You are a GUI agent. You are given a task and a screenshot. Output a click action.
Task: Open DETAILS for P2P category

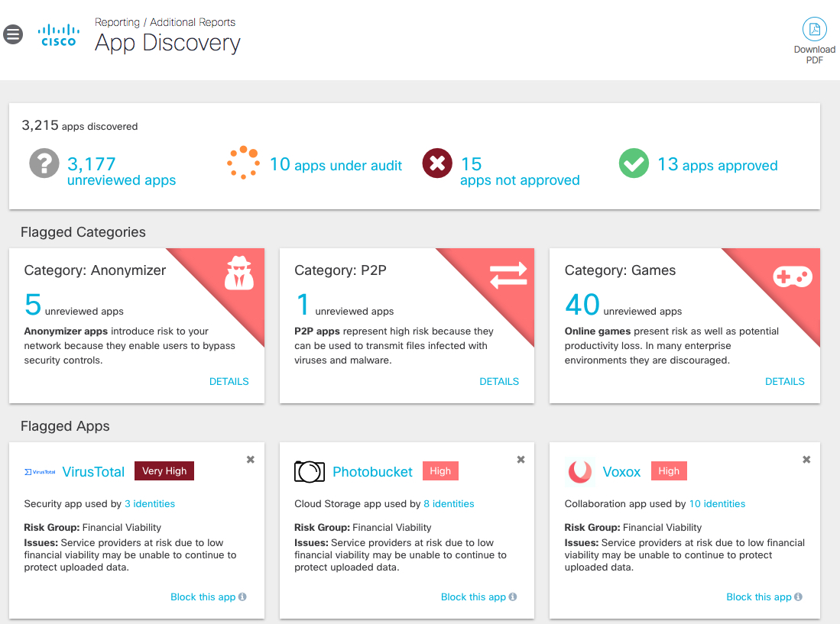point(499,382)
